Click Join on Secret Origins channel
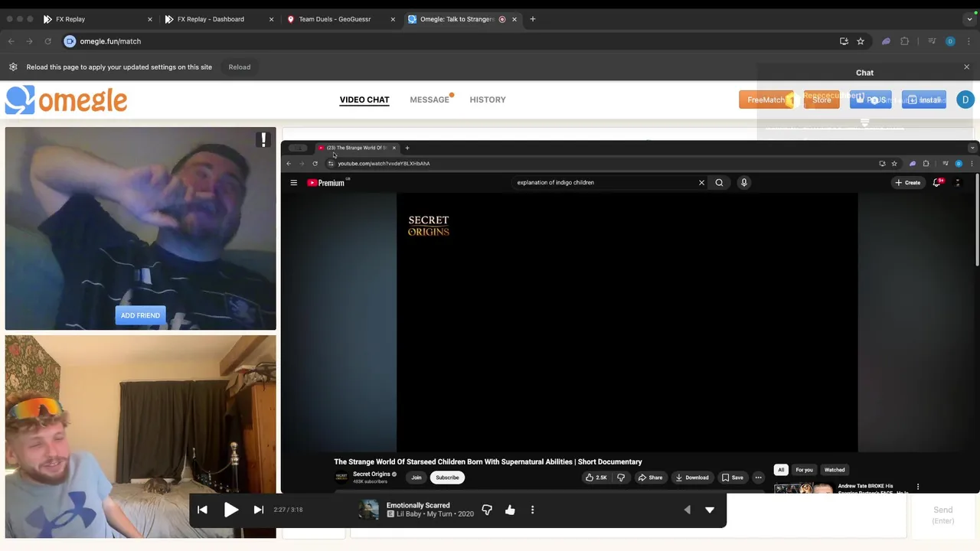 [416, 478]
